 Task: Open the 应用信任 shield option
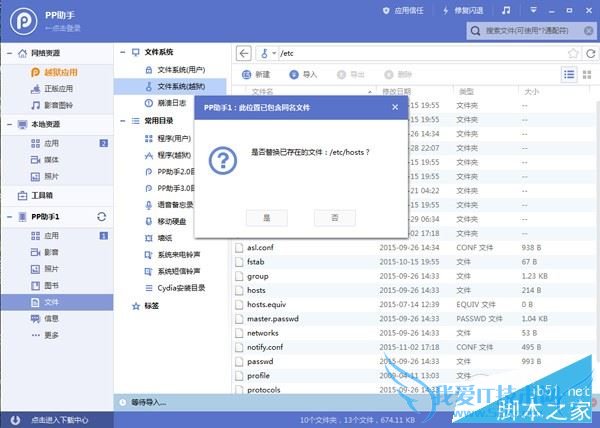click(x=403, y=11)
